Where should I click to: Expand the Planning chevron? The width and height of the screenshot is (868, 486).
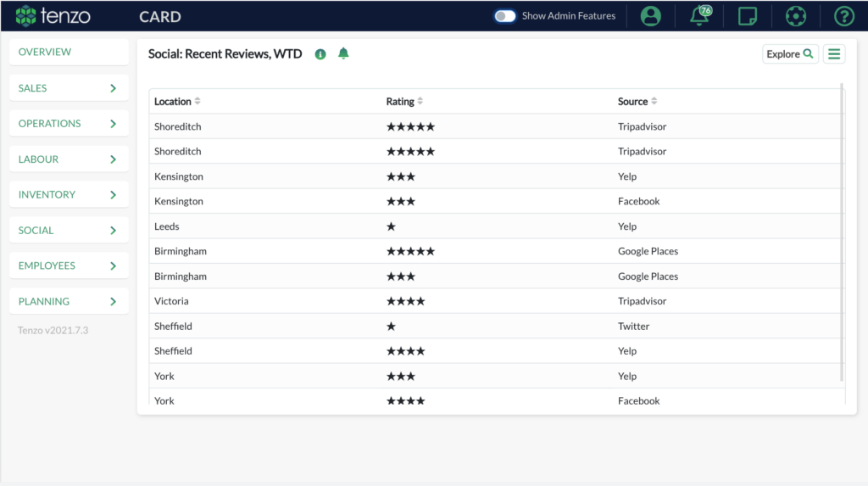coord(113,301)
